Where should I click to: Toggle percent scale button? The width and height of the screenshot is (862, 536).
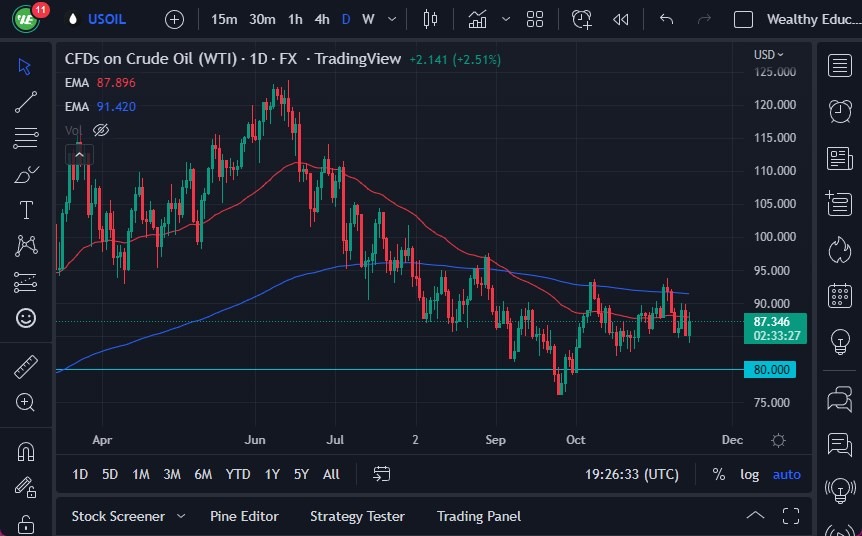click(x=718, y=474)
